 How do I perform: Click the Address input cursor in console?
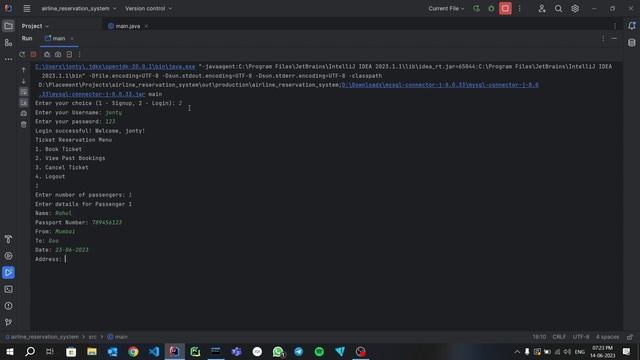(x=65, y=259)
